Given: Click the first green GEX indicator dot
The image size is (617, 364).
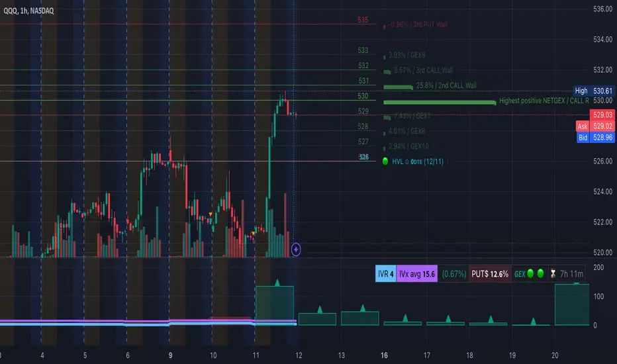Looking at the screenshot, I should pos(530,273).
